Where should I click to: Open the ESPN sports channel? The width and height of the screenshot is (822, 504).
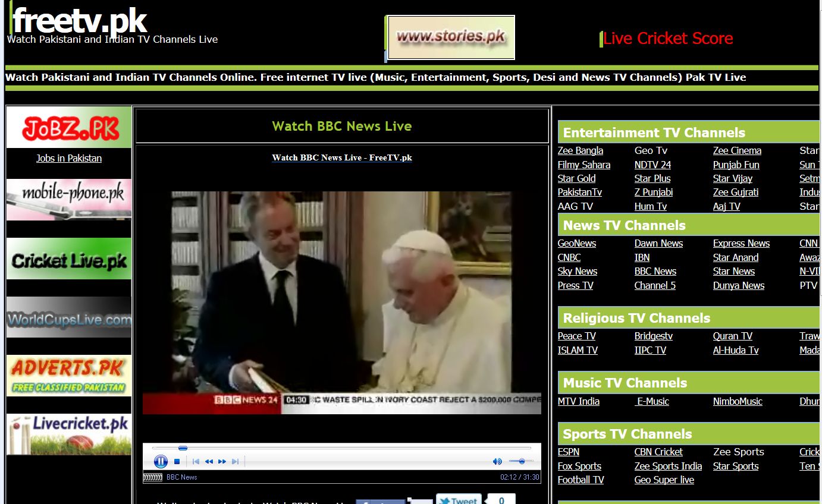[569, 452]
